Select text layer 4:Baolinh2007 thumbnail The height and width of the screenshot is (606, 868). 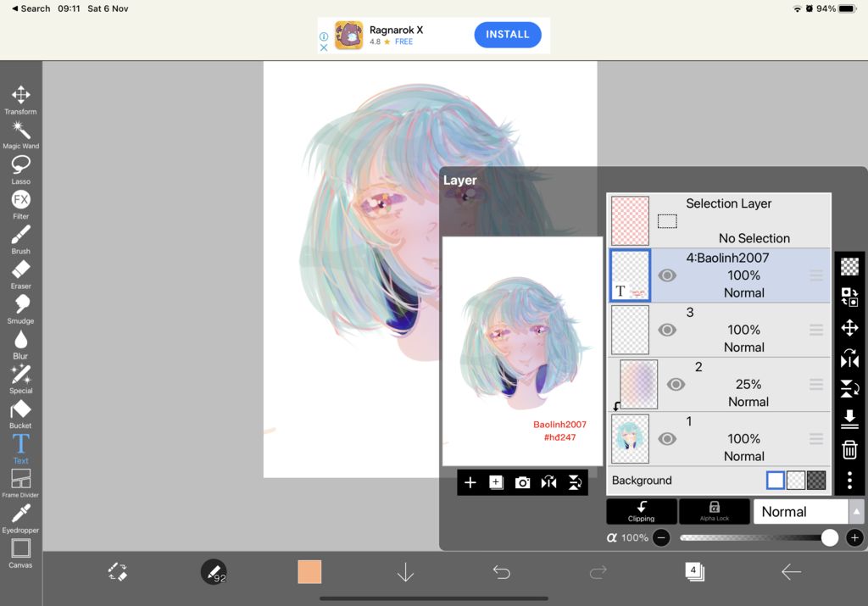630,275
